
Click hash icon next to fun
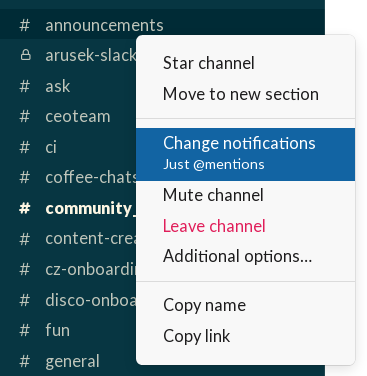pyautogui.click(x=24, y=331)
